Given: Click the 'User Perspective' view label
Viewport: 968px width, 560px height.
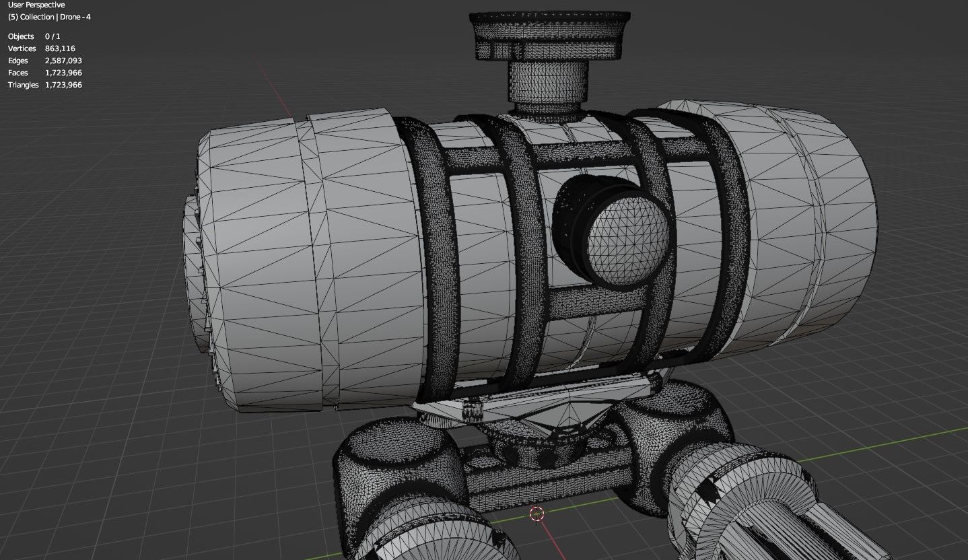Looking at the screenshot, I should click(x=36, y=5).
